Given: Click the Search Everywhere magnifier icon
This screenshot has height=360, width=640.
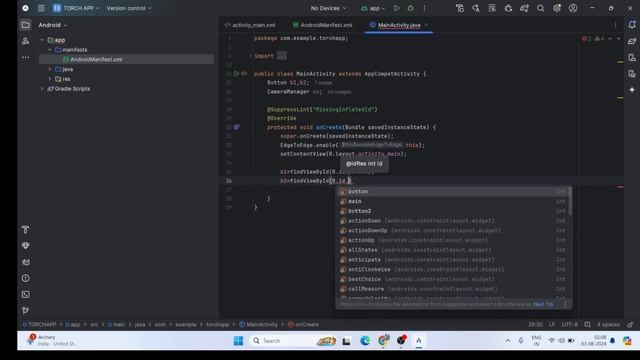Looking at the screenshot, I should point(540,8).
